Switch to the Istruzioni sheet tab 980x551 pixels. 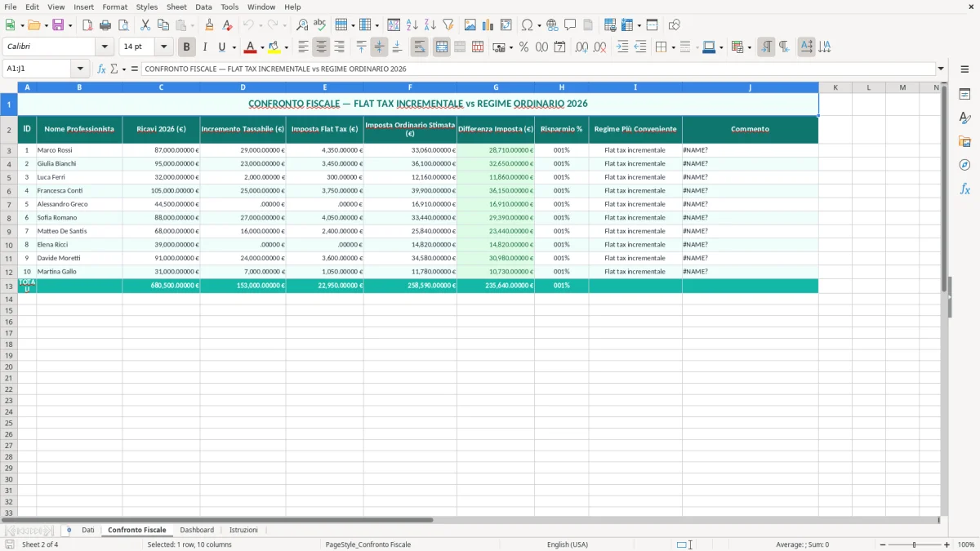(x=243, y=530)
